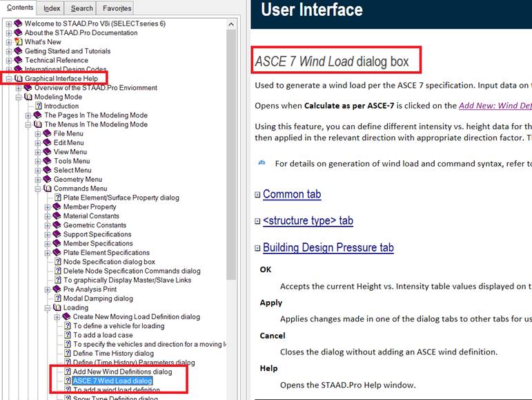Collapse the Loading tree node
Screen dimensions: 532x400
(48, 307)
